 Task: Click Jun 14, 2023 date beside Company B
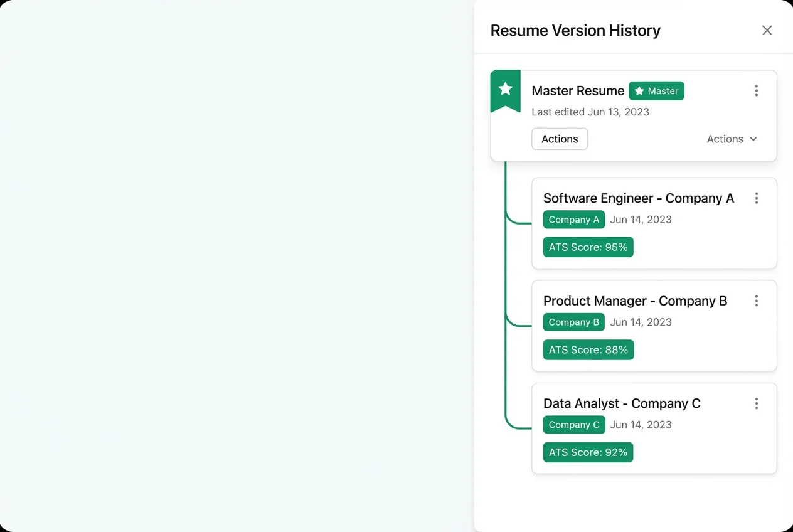tap(641, 322)
